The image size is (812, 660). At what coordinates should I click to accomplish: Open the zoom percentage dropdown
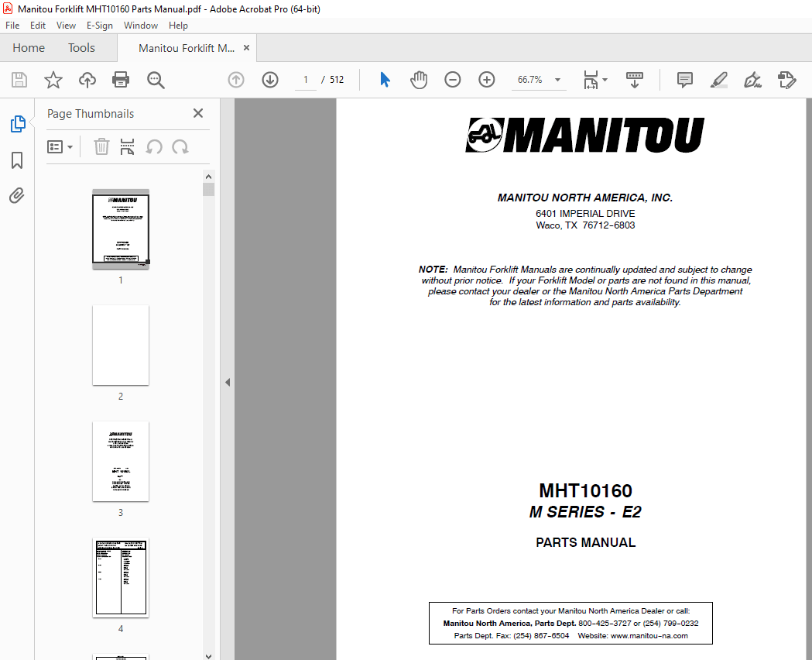(557, 80)
